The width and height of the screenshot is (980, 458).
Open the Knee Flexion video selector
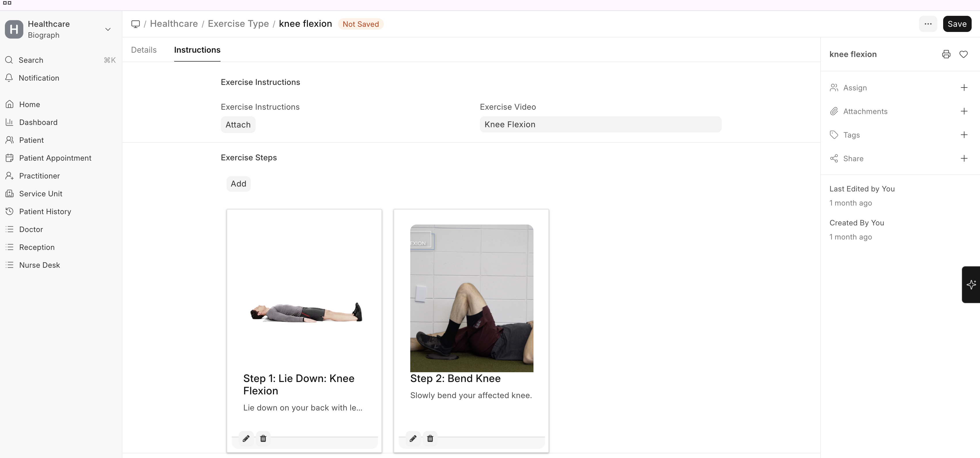[x=600, y=124]
